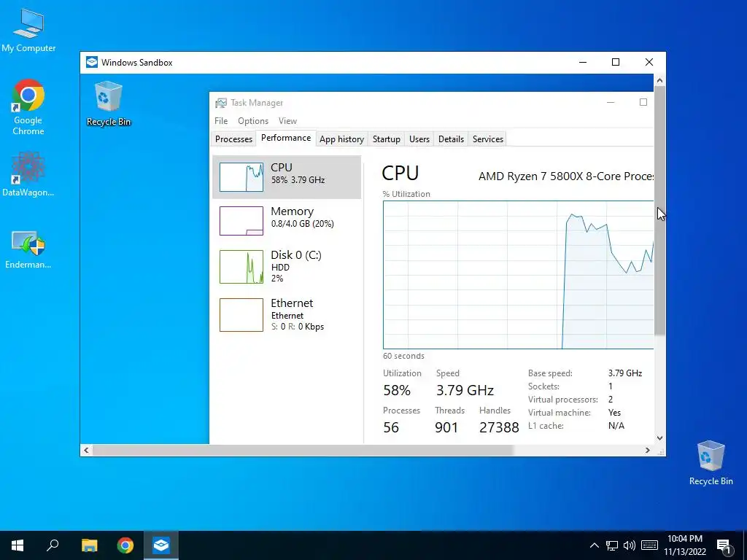Image resolution: width=747 pixels, height=560 pixels.
Task: Launch Chrome from the taskbar
Action: [x=125, y=545]
